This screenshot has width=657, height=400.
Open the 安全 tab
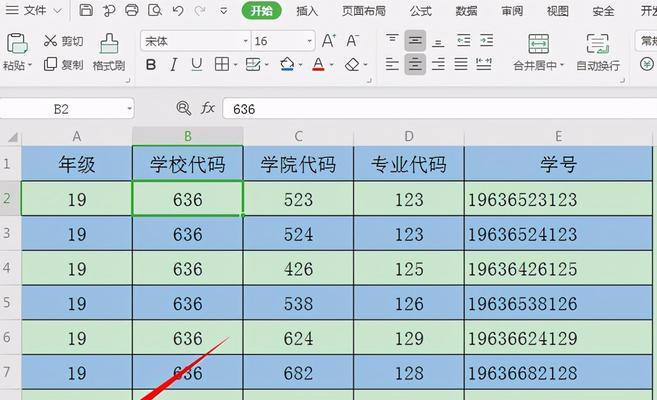603,10
